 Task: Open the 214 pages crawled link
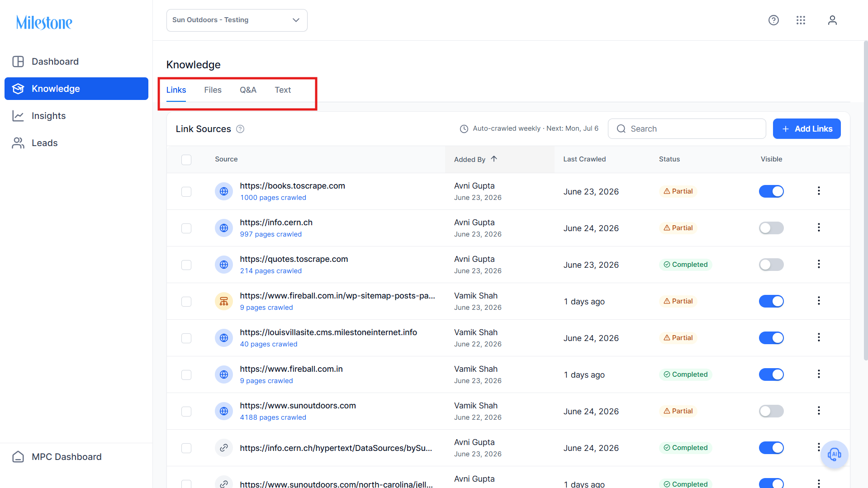tap(271, 271)
